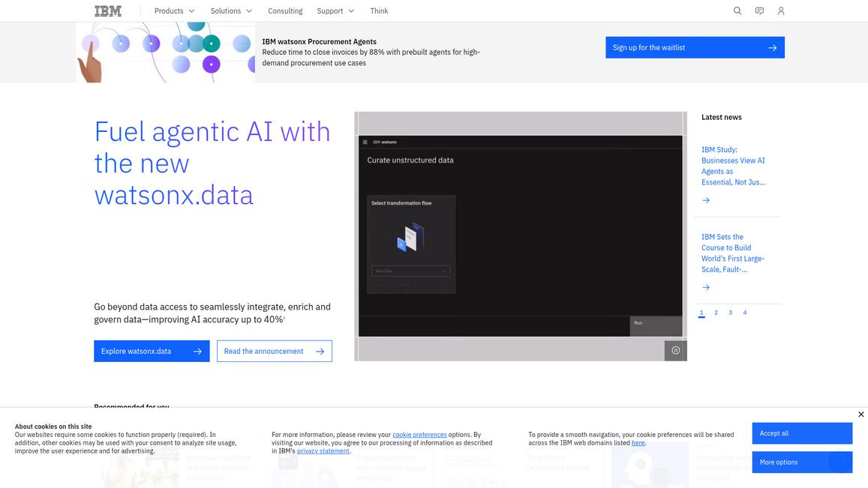Screen dimensions: 868x488
Task: Click IBM watsonx Procurement Agents heading
Action: 320,41
